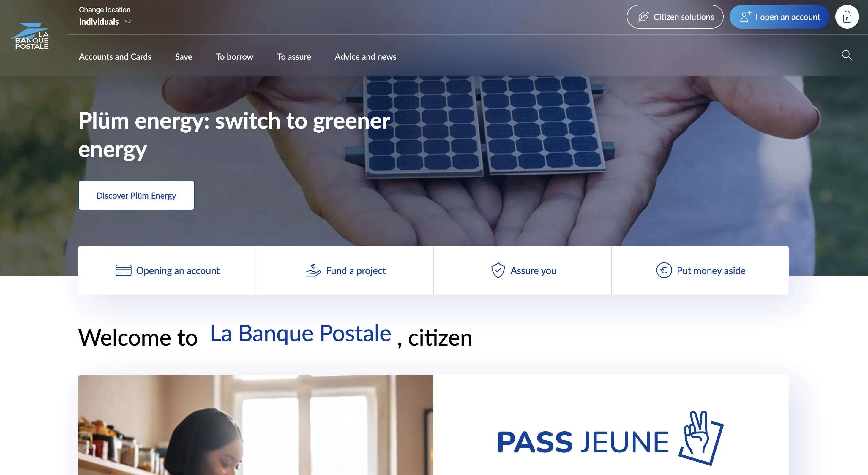Open the search magnifier icon
868x475 pixels.
pos(846,55)
